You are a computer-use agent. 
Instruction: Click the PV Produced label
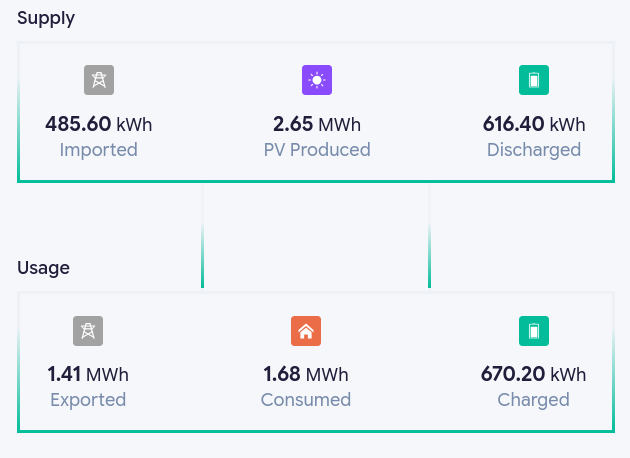point(317,150)
